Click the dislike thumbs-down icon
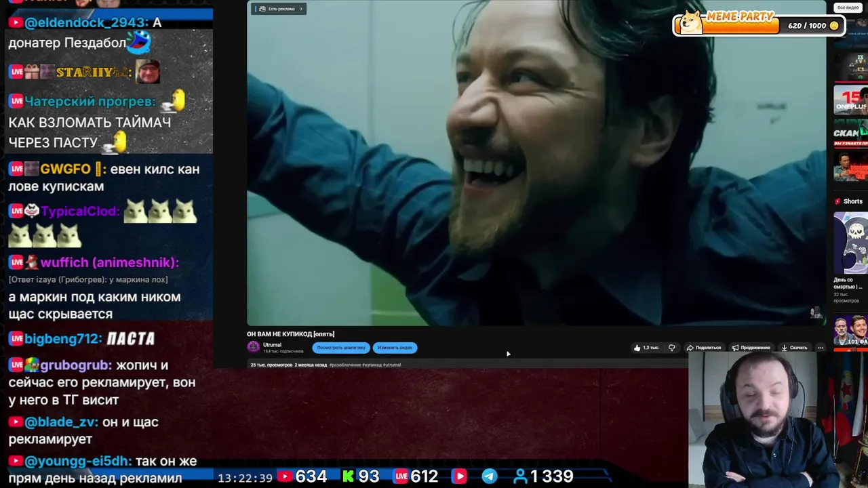 (671, 348)
